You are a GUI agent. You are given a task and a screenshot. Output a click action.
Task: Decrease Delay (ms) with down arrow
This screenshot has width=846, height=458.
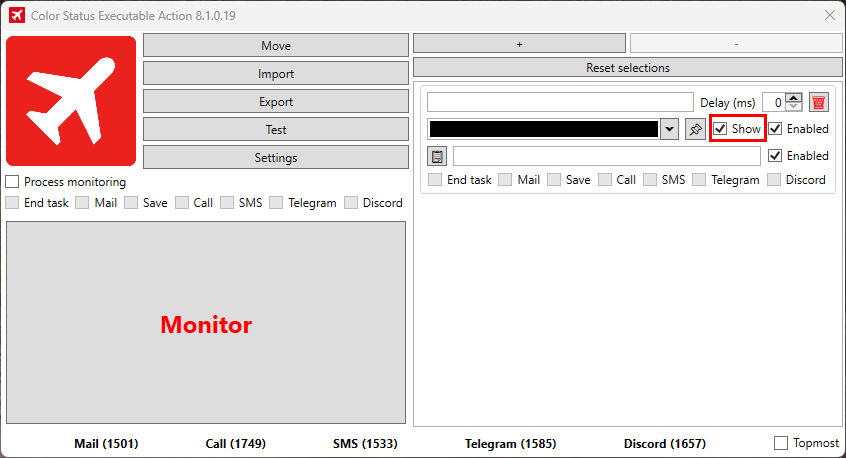[794, 106]
